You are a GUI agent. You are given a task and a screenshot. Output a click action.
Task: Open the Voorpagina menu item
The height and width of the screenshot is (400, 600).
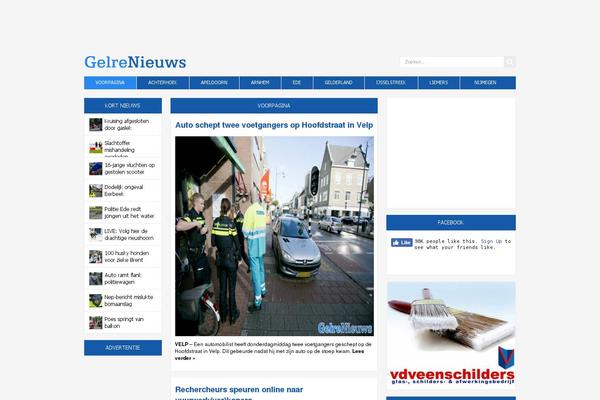point(110,83)
